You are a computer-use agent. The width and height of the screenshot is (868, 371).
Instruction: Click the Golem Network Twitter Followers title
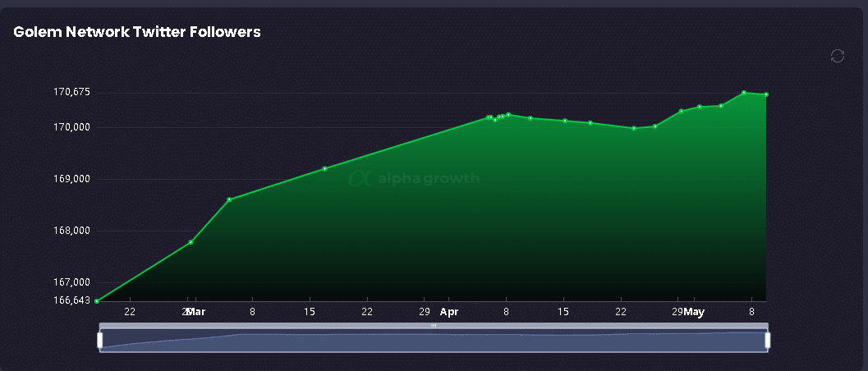tap(137, 32)
